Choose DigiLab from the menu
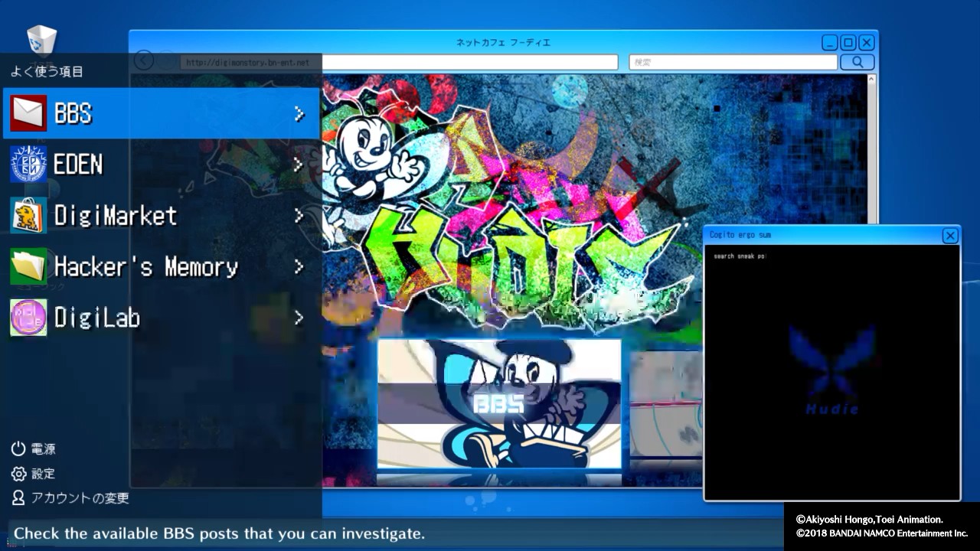 pos(162,318)
